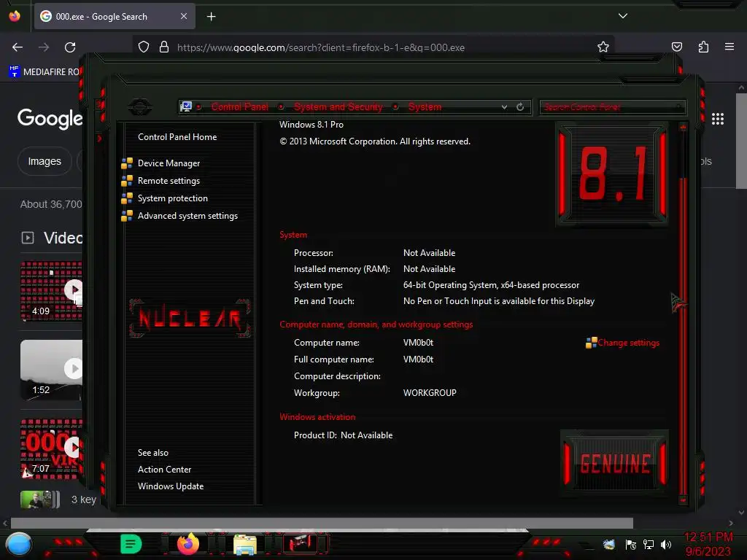Click the Firefox address bar URL
This screenshot has width=747, height=560.
(x=321, y=47)
